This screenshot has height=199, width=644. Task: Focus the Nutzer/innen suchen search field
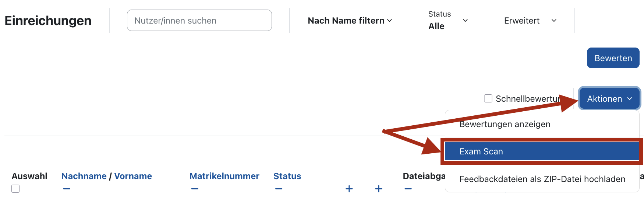coord(199,21)
